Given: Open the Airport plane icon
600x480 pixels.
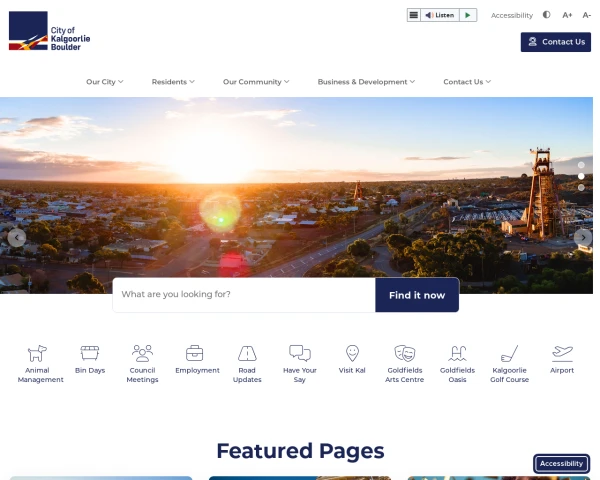Looking at the screenshot, I should (x=562, y=353).
